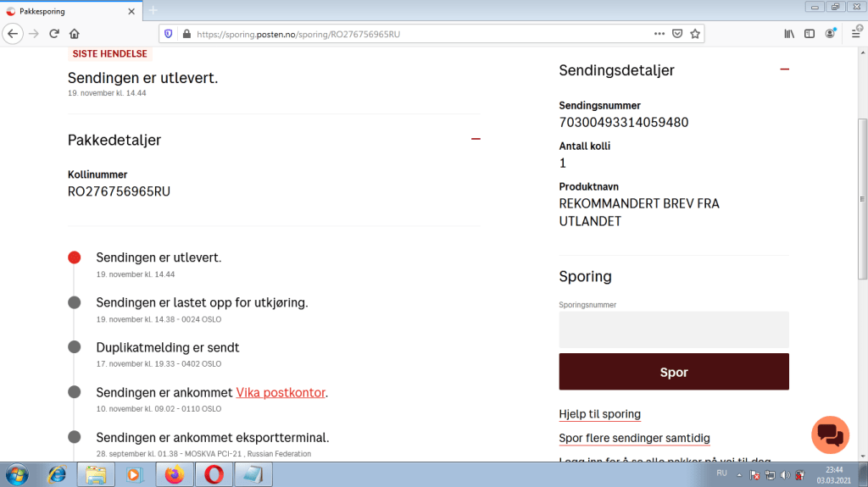Open the Firefox hamburger menu

[x=854, y=34]
